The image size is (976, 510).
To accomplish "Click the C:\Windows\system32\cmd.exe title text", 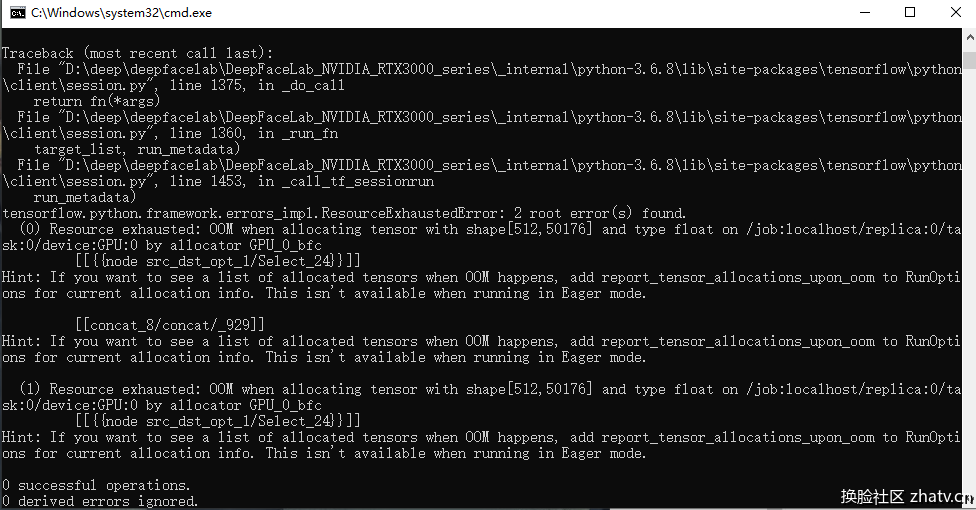I will click(x=121, y=12).
